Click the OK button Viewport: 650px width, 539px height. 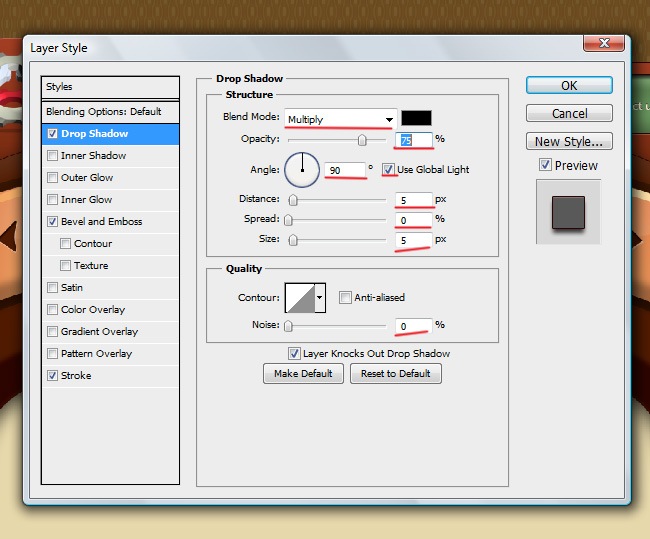[x=569, y=86]
